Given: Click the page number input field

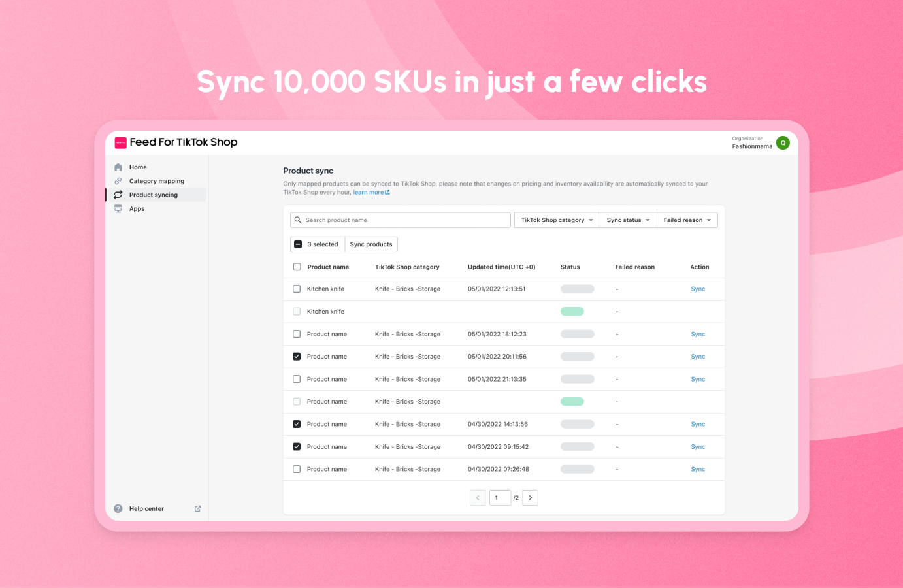Looking at the screenshot, I should (500, 498).
